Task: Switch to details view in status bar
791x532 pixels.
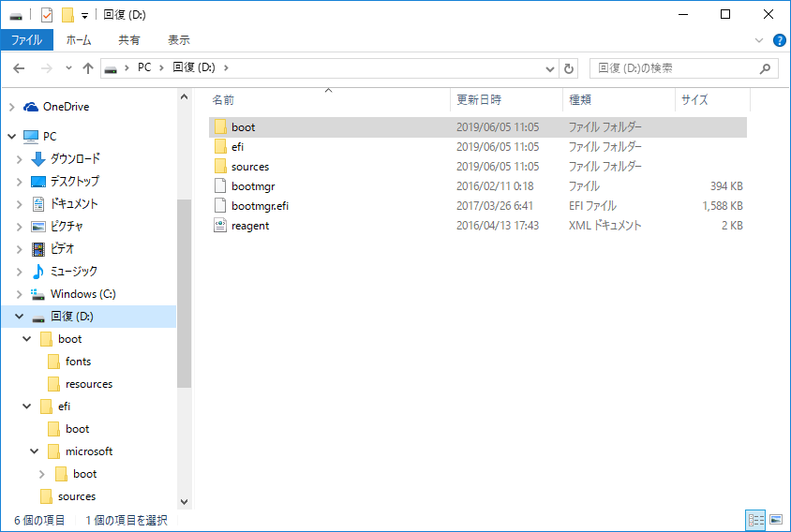Action: tap(755, 521)
